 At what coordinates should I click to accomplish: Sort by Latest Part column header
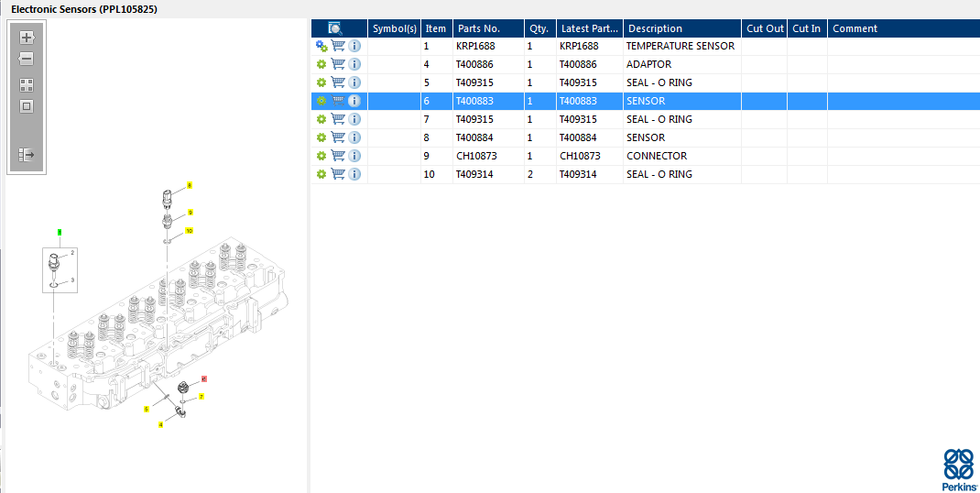tap(590, 28)
